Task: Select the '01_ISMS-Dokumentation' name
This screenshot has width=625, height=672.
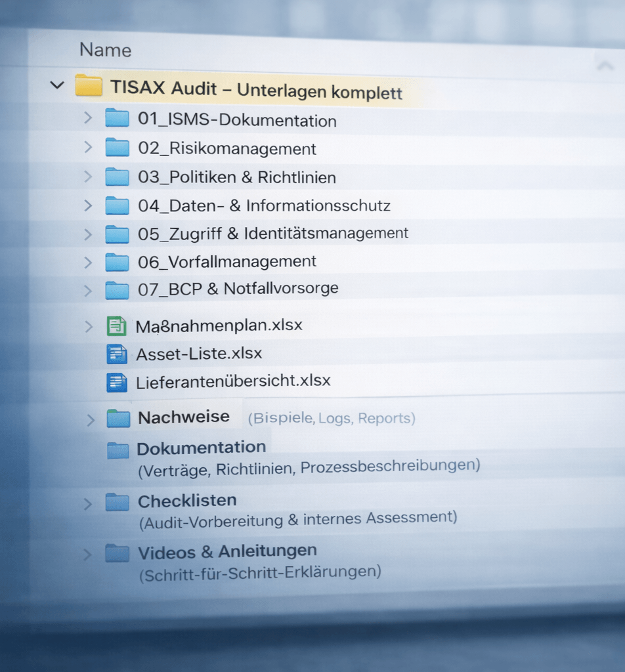Action: [237, 119]
